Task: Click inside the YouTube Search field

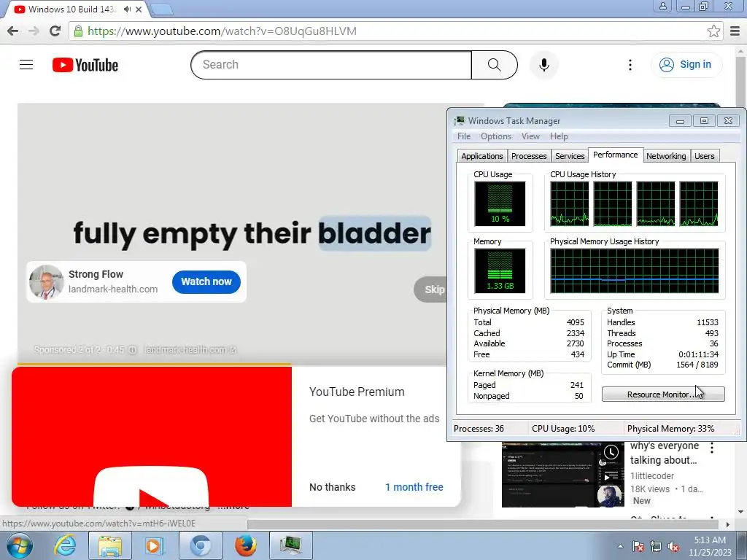Action: [x=331, y=65]
